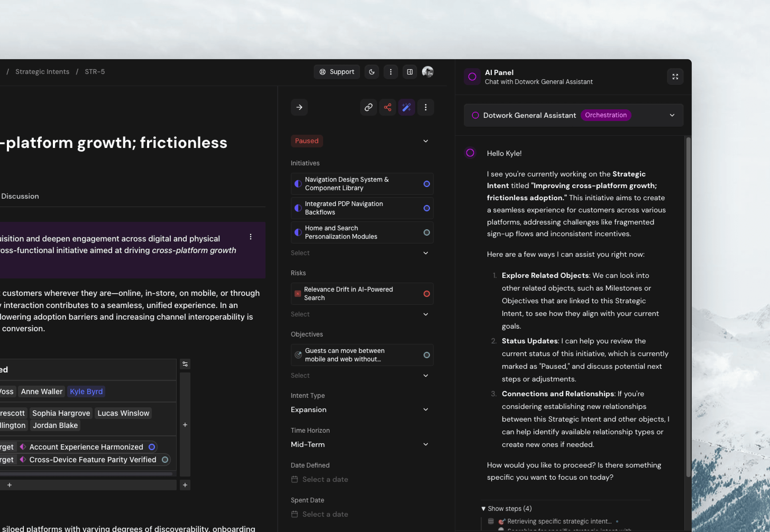The image size is (770, 532).
Task: Open the top bar vertical dots menu
Action: coord(391,72)
